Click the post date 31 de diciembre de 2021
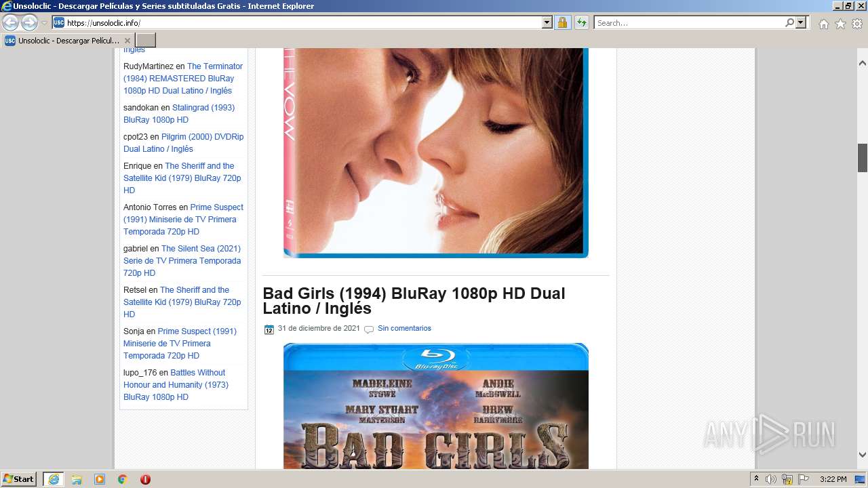This screenshot has height=488, width=868. (x=319, y=329)
